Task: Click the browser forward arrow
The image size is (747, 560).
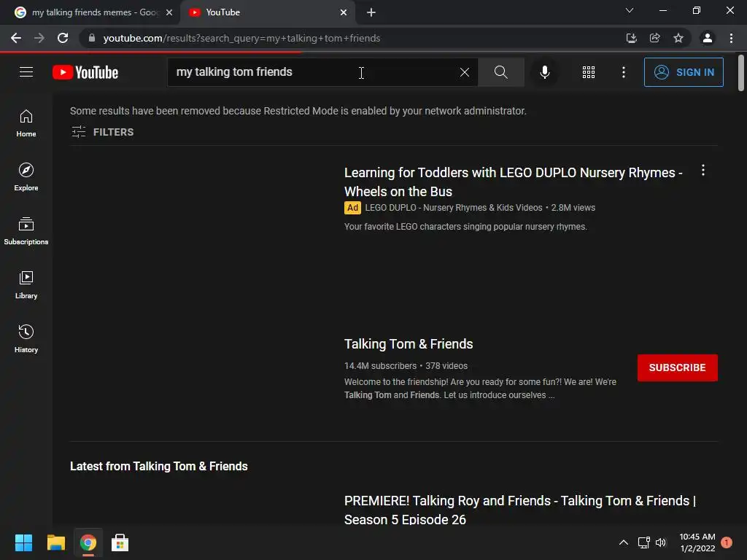Action: click(39, 38)
